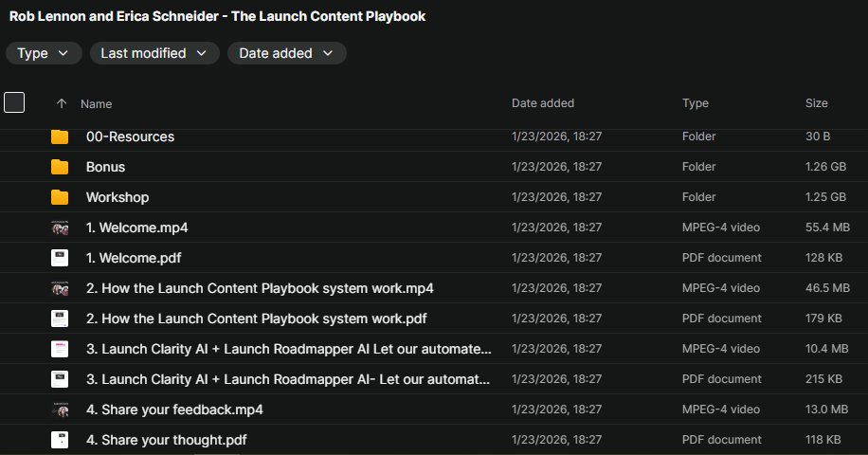Toggle the sort direction arrow beside Name
Viewport: 868px width, 455px height.
tap(62, 103)
